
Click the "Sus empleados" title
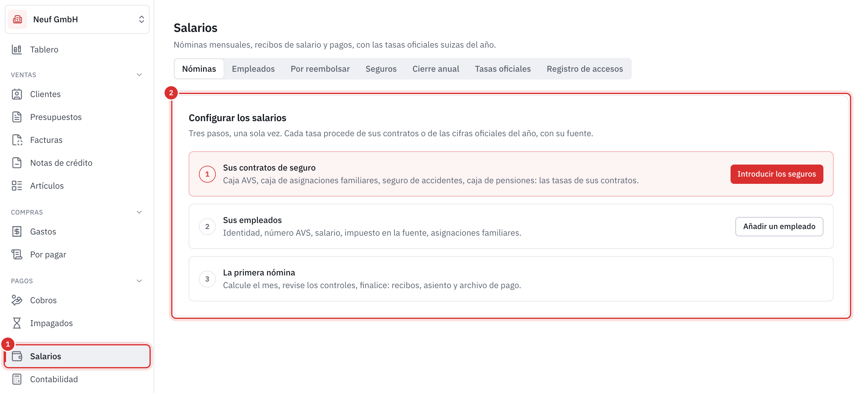click(252, 220)
